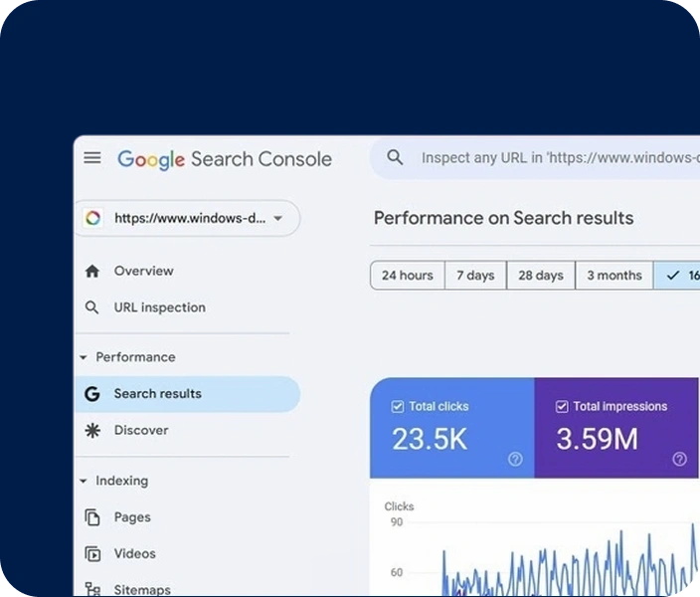The height and width of the screenshot is (597, 700).
Task: Select the 24 hours date range
Action: 407,276
